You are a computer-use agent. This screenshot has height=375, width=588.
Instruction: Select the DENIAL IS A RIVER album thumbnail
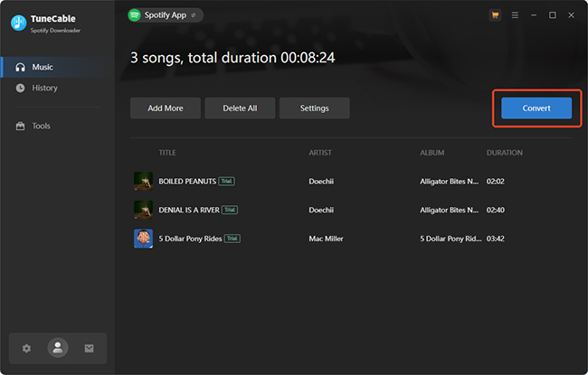coord(143,210)
